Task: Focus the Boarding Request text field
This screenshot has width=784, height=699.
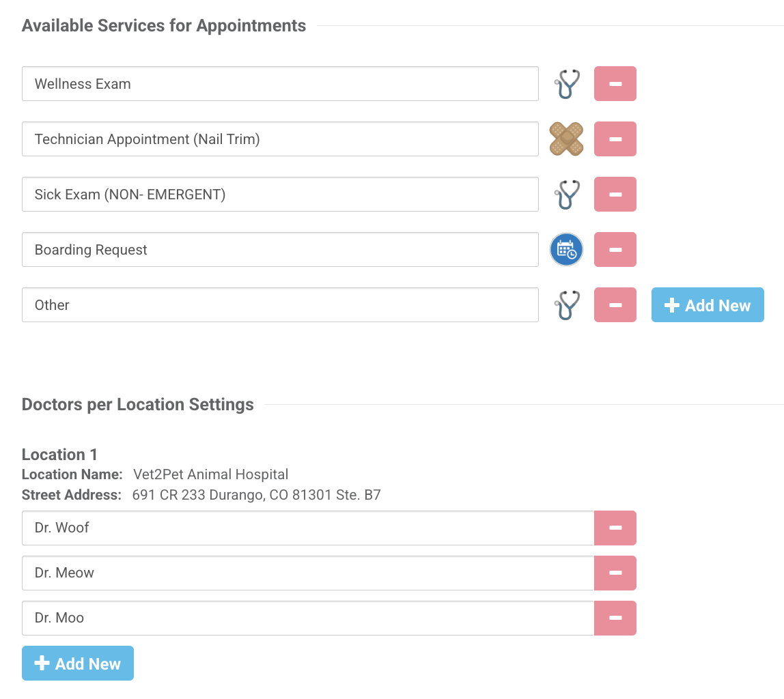Action: (280, 250)
